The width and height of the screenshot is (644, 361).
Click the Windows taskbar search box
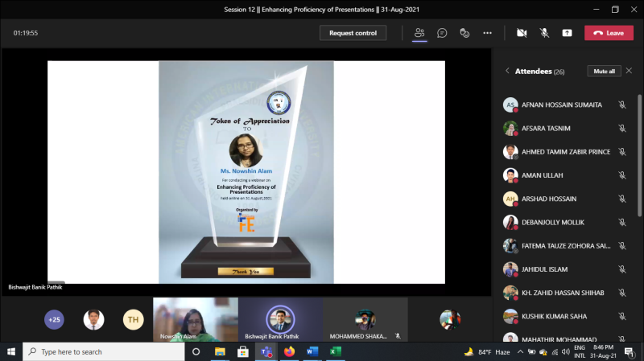click(x=105, y=352)
